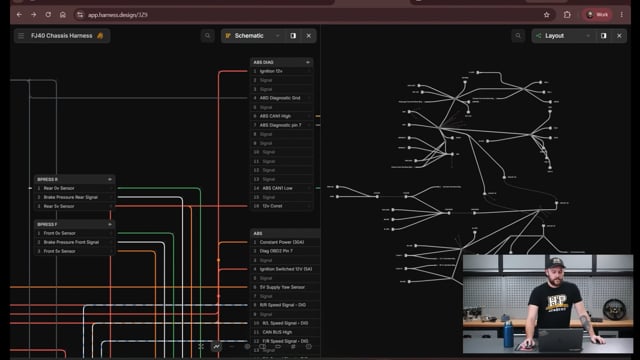Image resolution: width=640 pixels, height=360 pixels.
Task: Go forward in the browser
Action: coord(33,15)
